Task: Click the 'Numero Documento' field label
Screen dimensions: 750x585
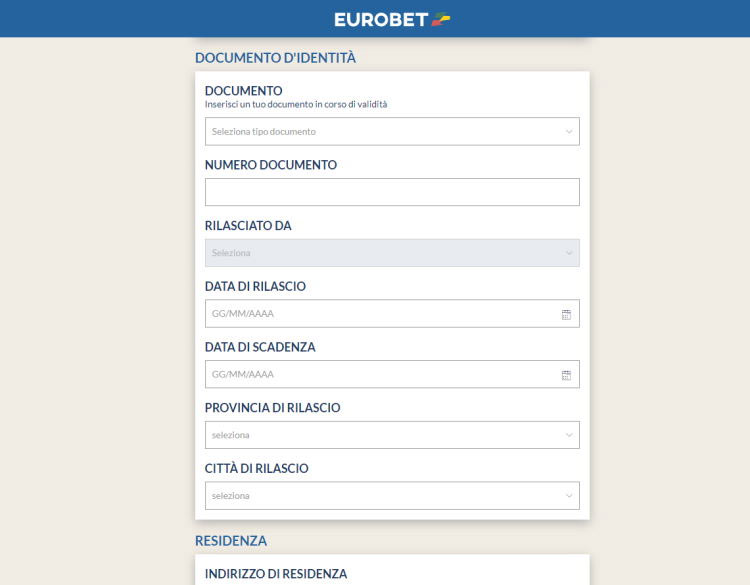Action: click(271, 165)
